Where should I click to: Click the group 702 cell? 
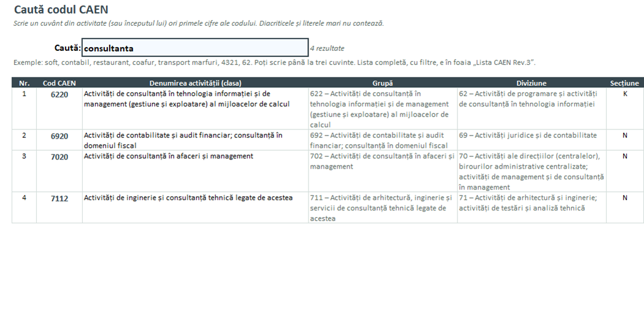[383, 171]
